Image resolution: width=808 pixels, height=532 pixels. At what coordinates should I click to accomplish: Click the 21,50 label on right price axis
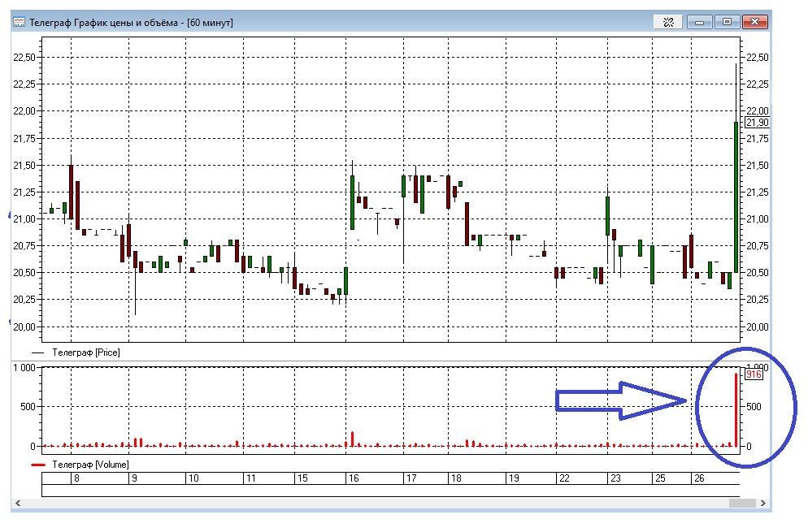[758, 166]
